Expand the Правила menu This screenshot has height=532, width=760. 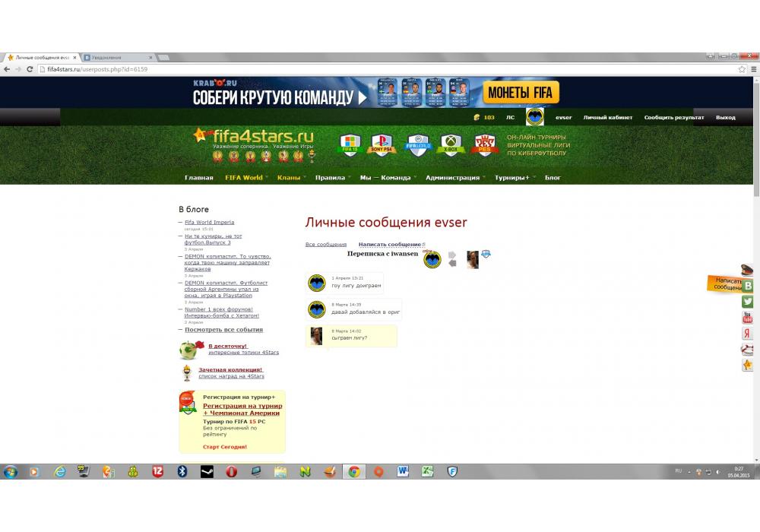[x=333, y=178]
